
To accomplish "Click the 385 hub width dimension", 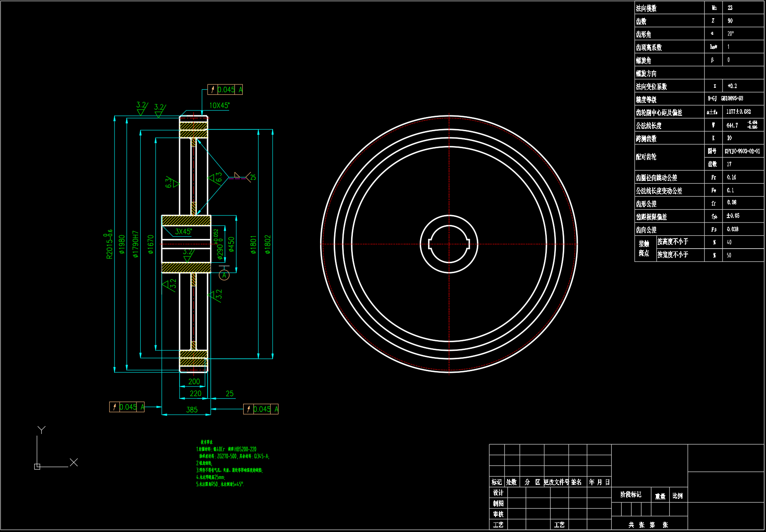I will pos(192,410).
